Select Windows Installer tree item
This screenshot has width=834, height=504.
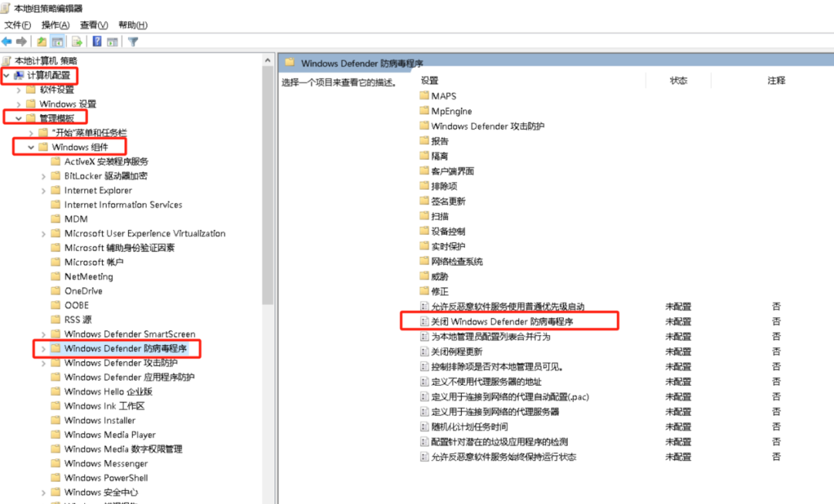coord(100,420)
